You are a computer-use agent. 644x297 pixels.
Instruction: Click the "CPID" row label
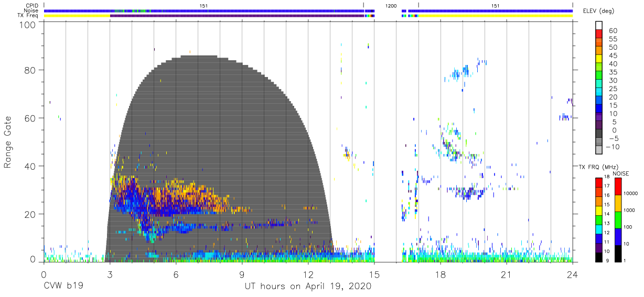click(x=32, y=6)
